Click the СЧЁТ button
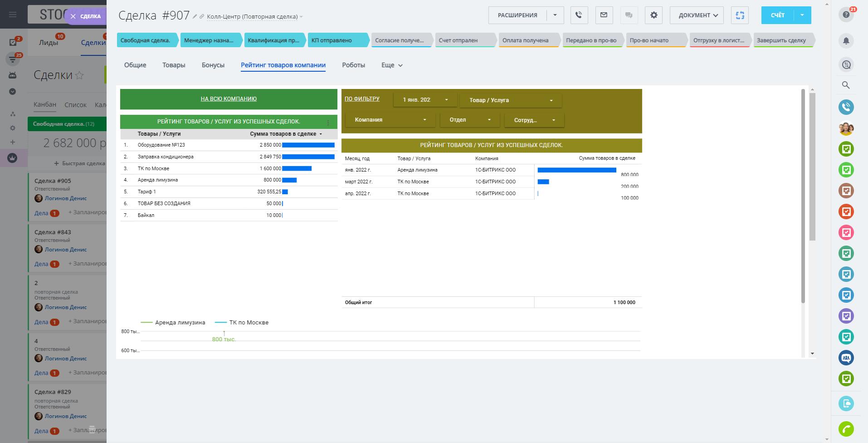The image size is (868, 443). click(x=777, y=15)
